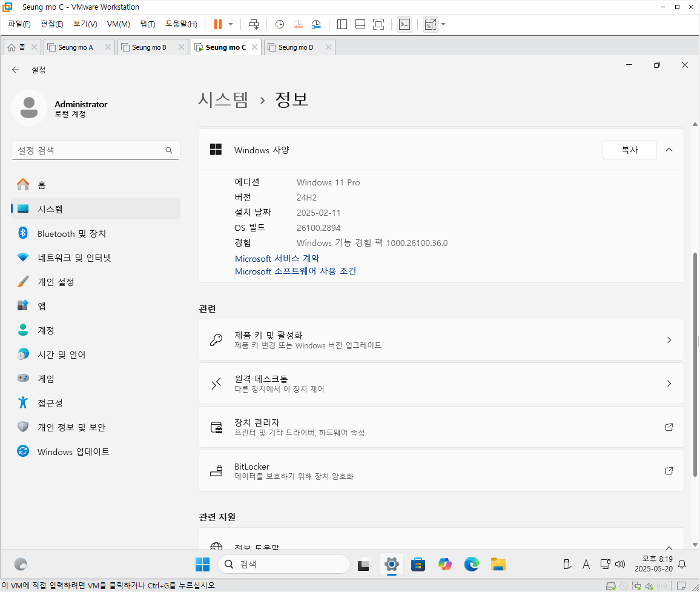The image size is (700, 592).
Task: Open the clock showing 오후 8:19
Action: tap(653, 564)
